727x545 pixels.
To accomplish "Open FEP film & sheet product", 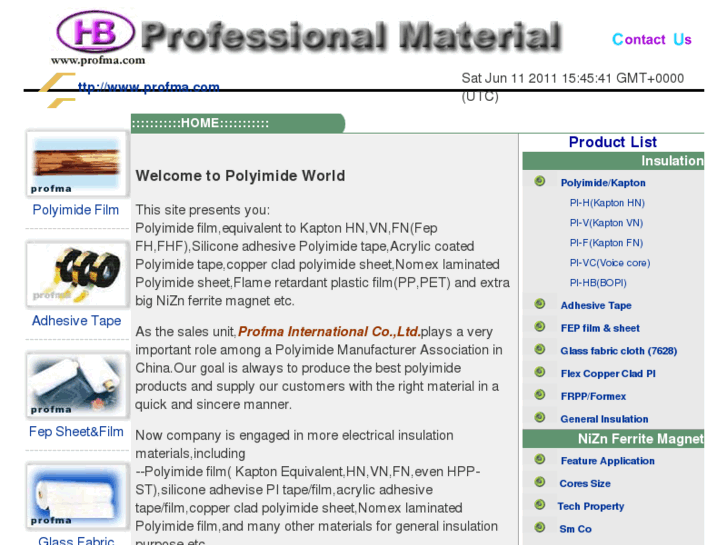I will (x=600, y=328).
